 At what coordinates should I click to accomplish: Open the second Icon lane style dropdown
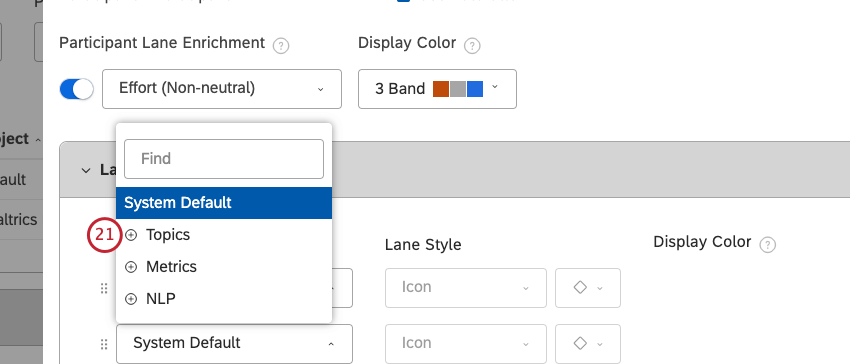(466, 344)
